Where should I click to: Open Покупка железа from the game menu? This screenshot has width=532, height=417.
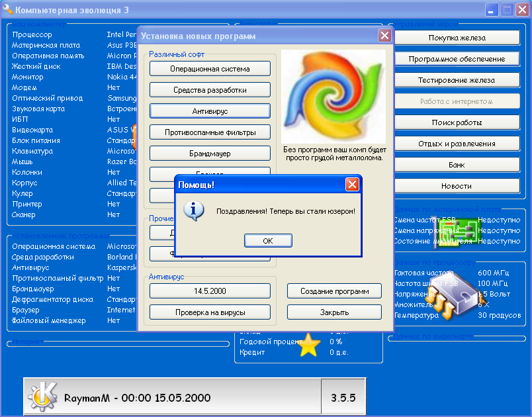tap(457, 38)
